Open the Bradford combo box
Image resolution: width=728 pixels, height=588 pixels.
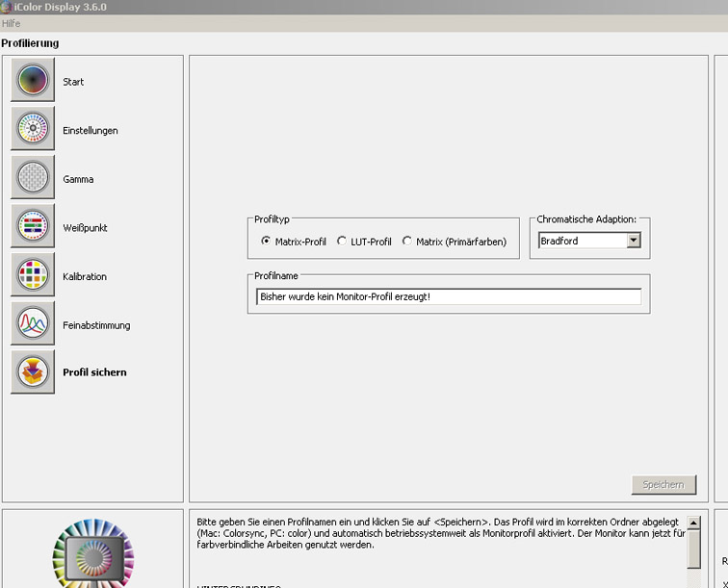tap(583, 241)
